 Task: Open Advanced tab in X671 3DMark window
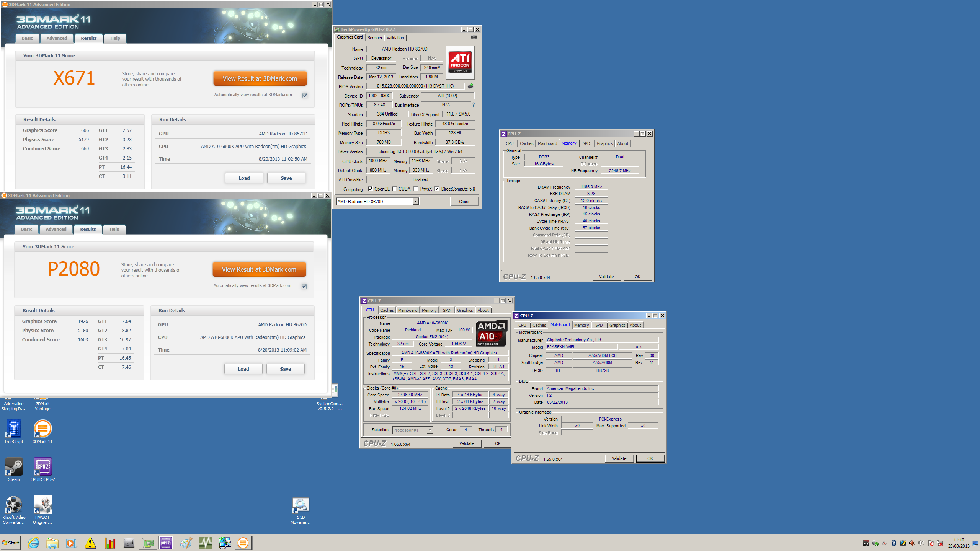coord(57,38)
